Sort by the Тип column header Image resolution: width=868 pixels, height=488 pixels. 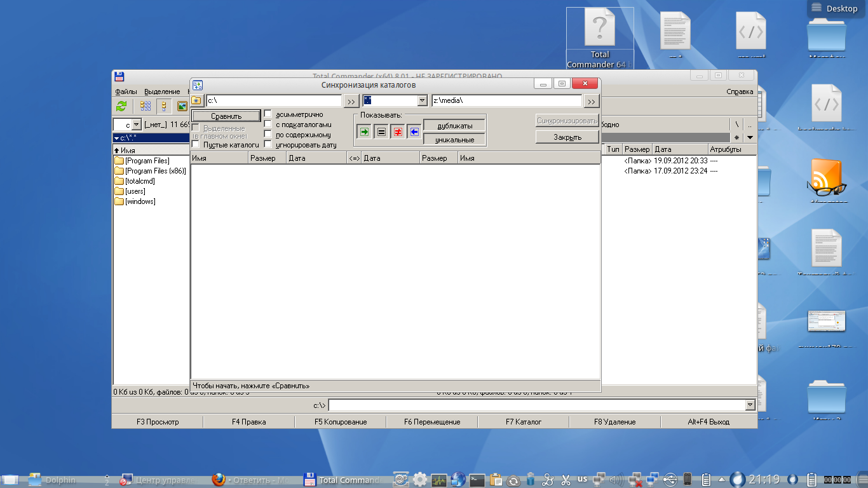click(x=613, y=149)
